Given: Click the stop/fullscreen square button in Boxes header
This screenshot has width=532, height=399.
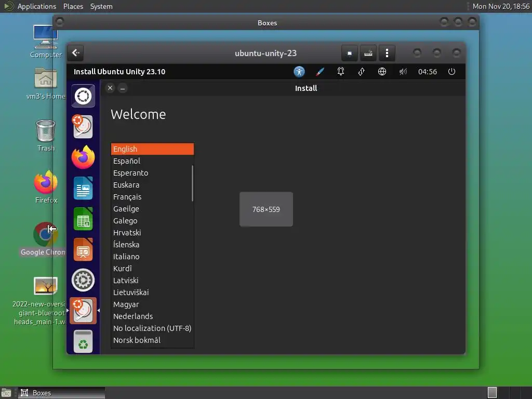Looking at the screenshot, I should (350, 54).
